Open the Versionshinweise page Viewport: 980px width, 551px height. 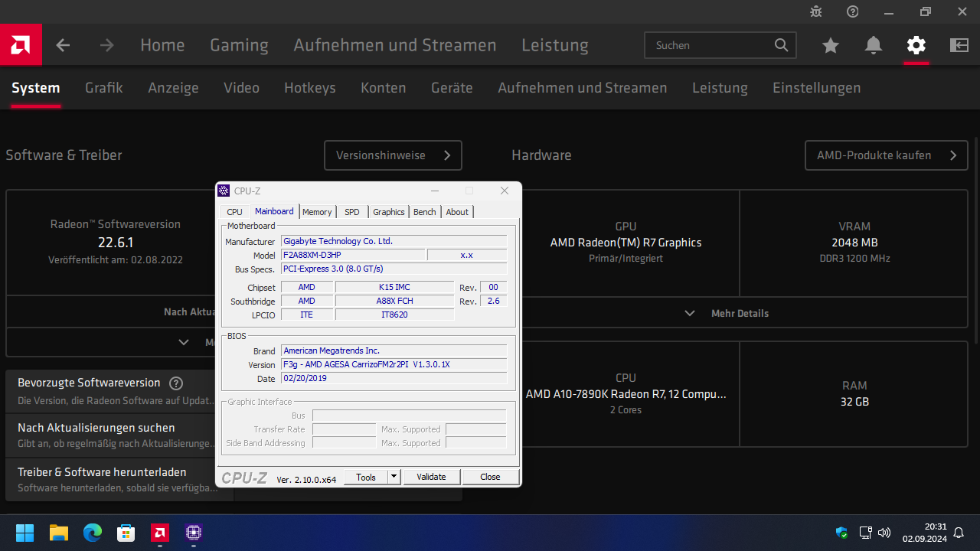click(x=393, y=155)
